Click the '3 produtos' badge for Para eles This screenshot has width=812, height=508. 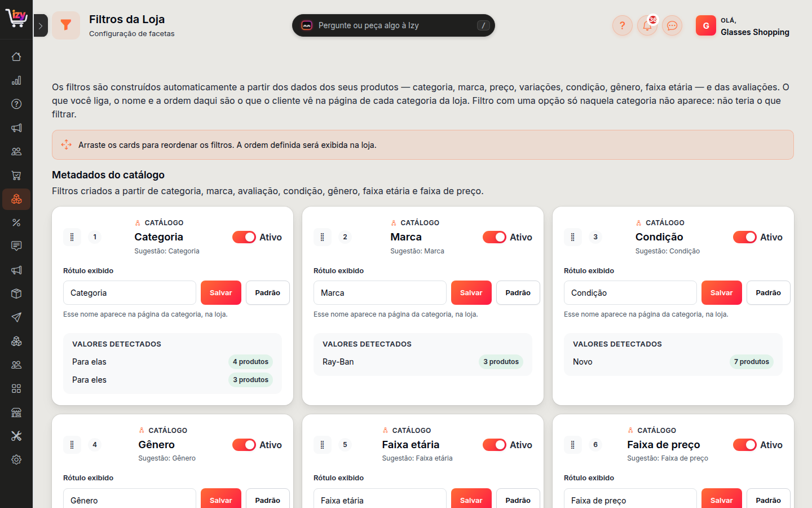point(251,380)
